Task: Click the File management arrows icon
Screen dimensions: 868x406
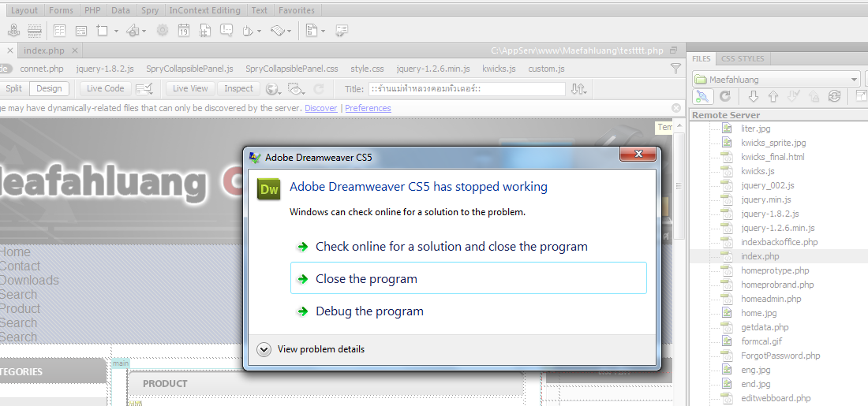Action: pyautogui.click(x=578, y=88)
